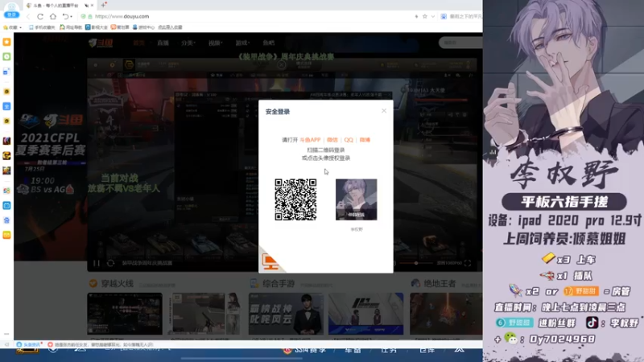Reload the page with the refresh icon
This screenshot has width=644, height=362.
coord(40,16)
